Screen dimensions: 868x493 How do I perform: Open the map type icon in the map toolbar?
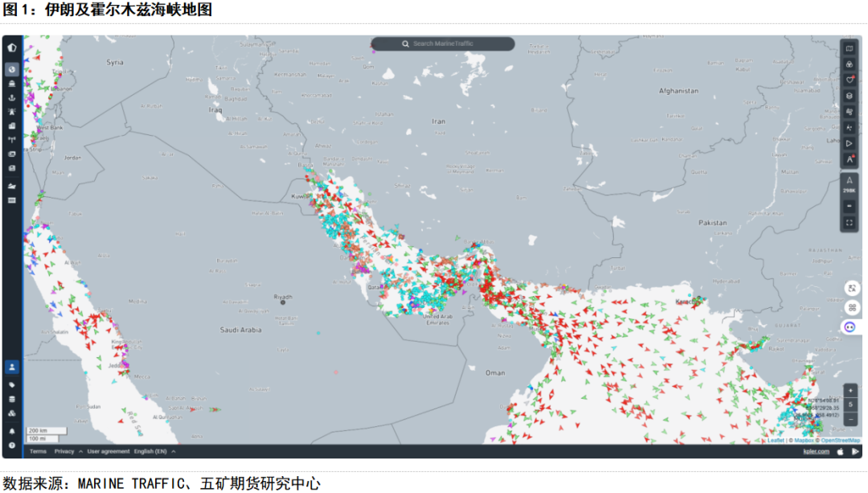(850, 49)
